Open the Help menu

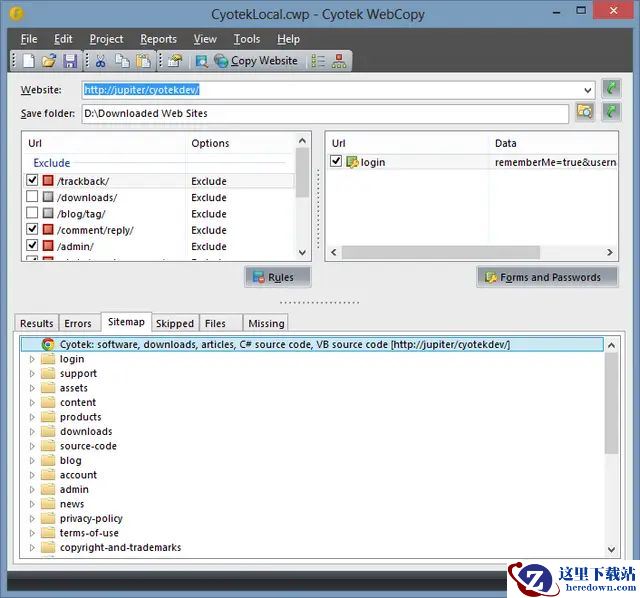288,39
